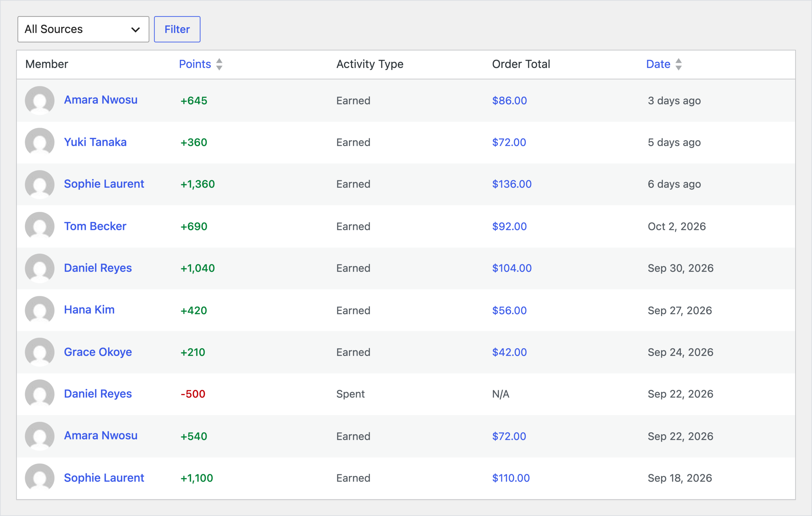Open the Yuki Tanaka member link

pyautogui.click(x=95, y=142)
